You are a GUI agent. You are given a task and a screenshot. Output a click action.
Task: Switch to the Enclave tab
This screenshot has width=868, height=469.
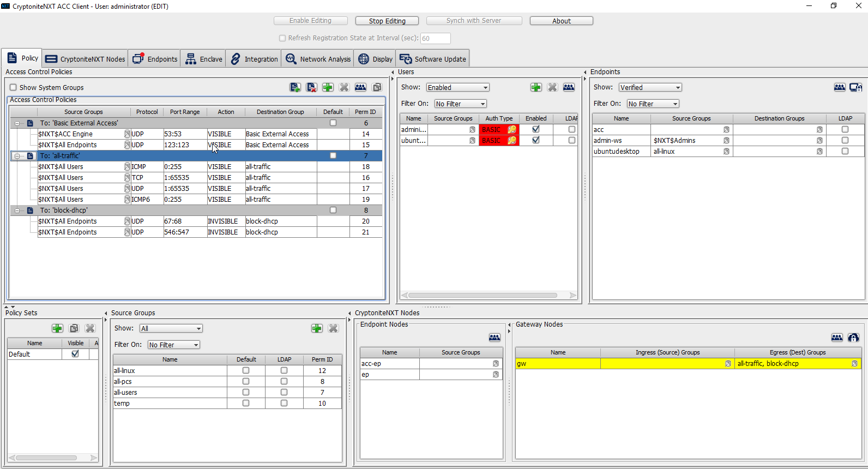pos(203,59)
